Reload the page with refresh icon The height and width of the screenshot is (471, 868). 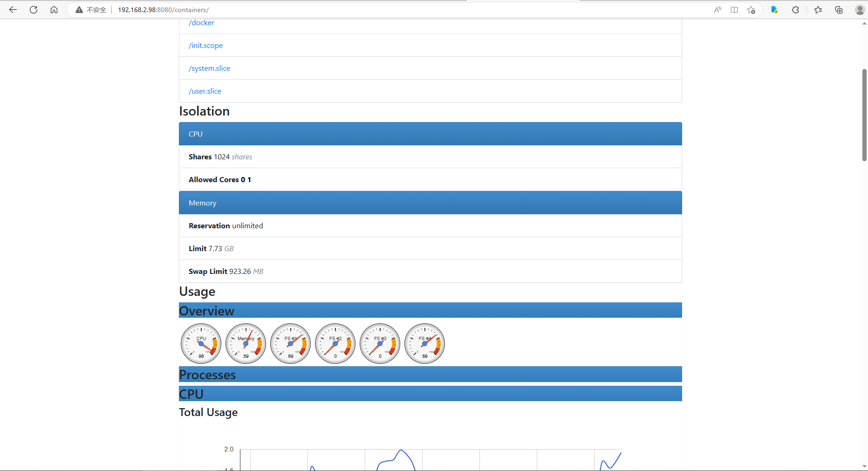(34, 9)
